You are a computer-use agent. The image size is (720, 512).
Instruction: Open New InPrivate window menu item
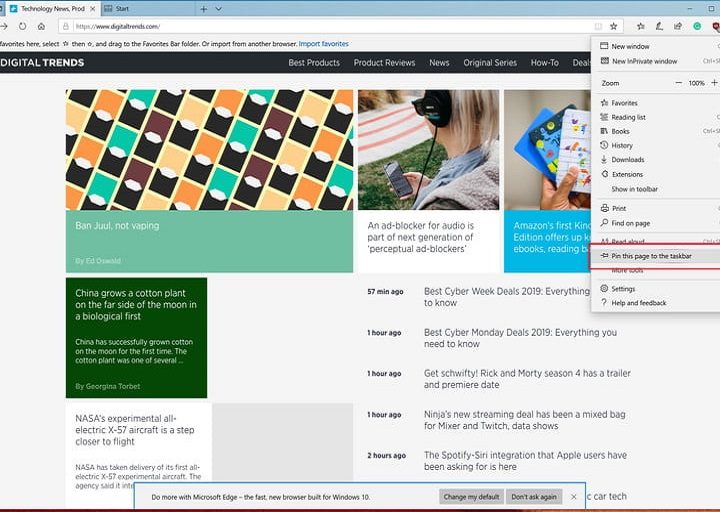644,61
